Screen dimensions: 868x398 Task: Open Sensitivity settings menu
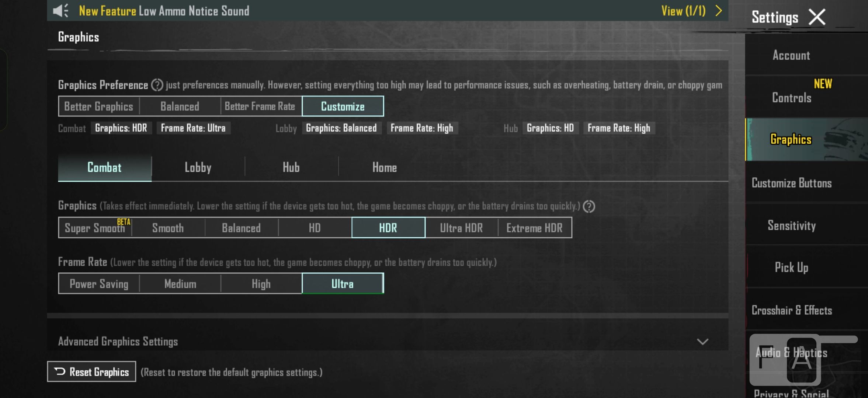pos(791,225)
